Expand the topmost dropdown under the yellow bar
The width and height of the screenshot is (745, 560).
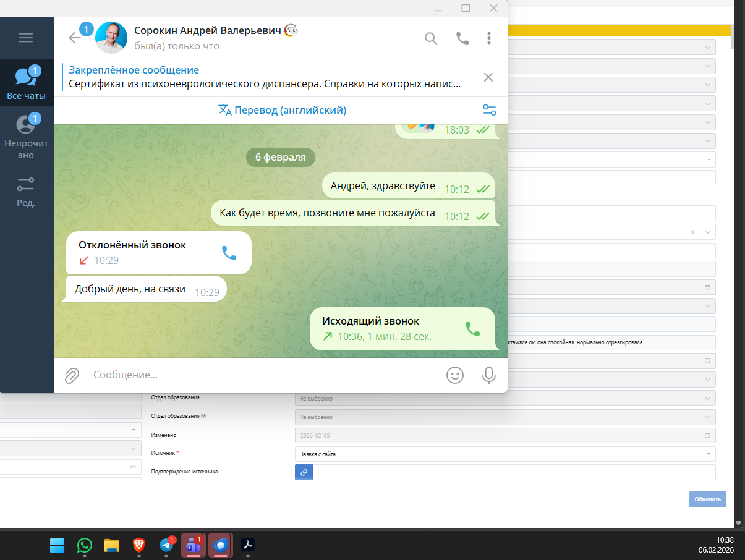[x=708, y=47]
